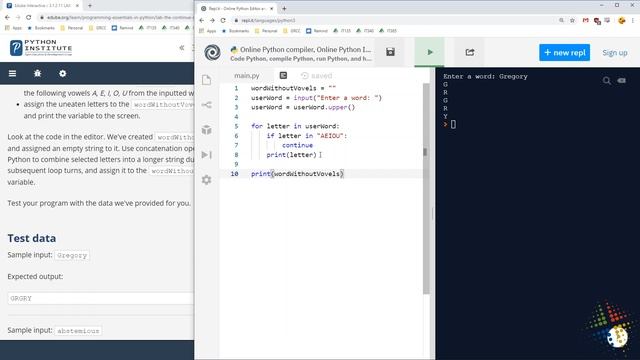Viewport: 640px width, 360px height.
Task: Click the clear console icon
Action: [621, 81]
